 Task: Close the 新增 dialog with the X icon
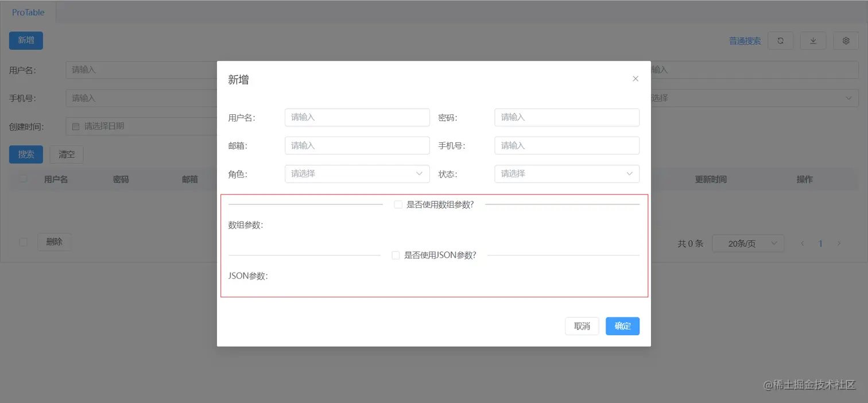tap(635, 79)
